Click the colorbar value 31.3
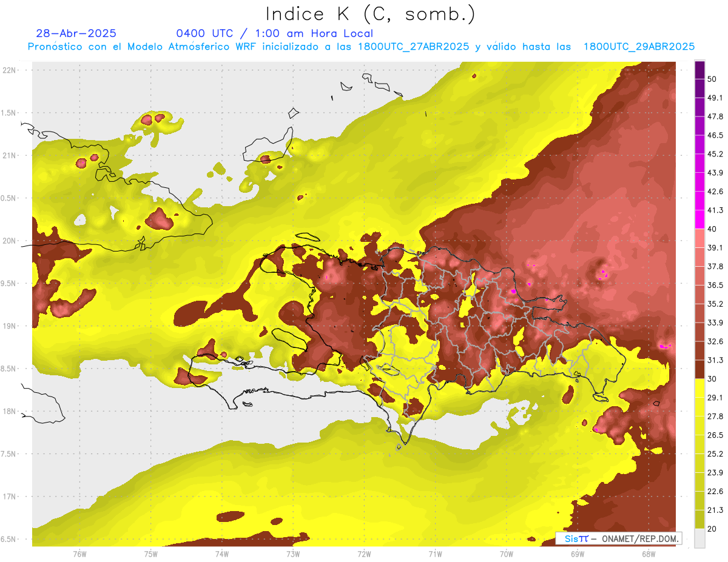The height and width of the screenshot is (562, 728). 715,360
